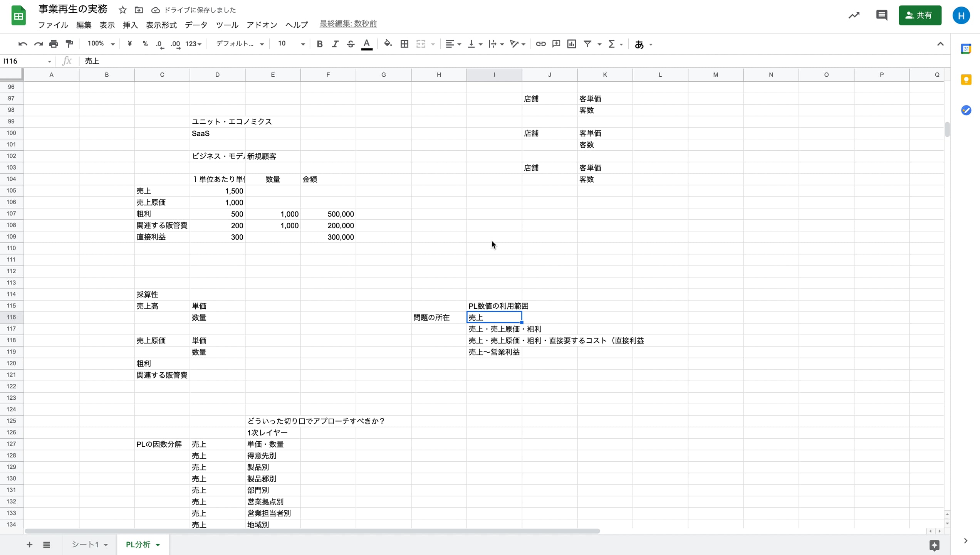Add a new sheet with the plus button
Screen dimensions: 980x555
[29, 545]
